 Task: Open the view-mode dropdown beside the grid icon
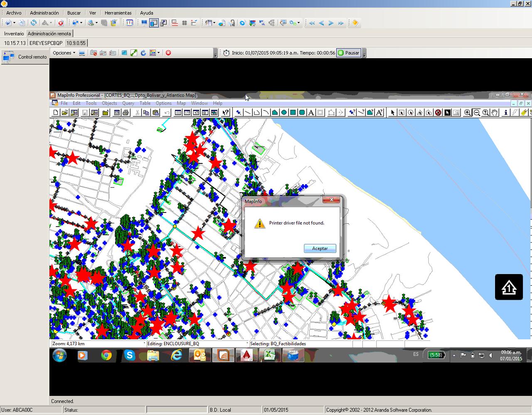158,53
